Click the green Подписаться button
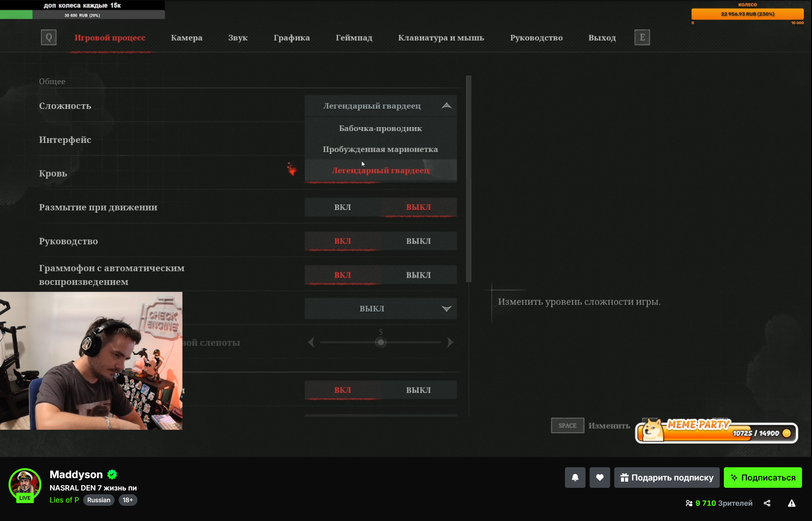 pos(762,477)
